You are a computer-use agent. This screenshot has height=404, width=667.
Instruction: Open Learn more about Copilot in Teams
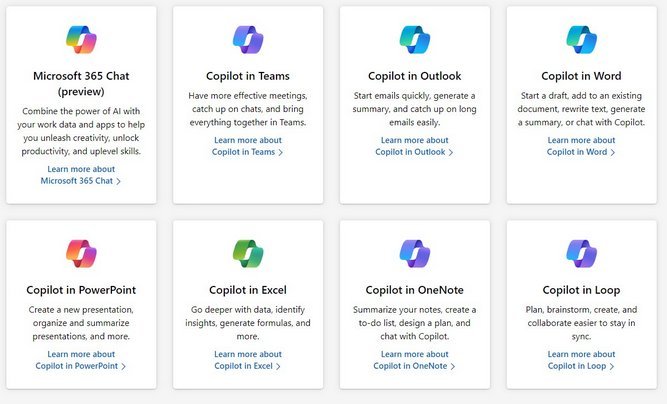[248, 146]
